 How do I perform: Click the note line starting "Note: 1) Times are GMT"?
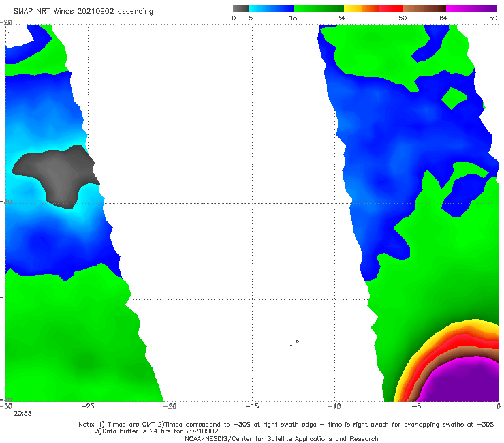(286, 425)
